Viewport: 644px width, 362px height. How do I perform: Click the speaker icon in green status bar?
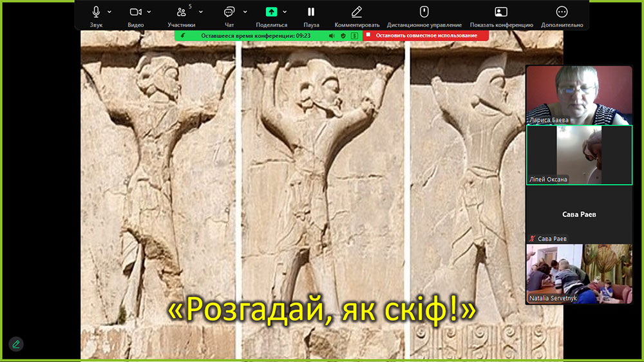pos(332,36)
